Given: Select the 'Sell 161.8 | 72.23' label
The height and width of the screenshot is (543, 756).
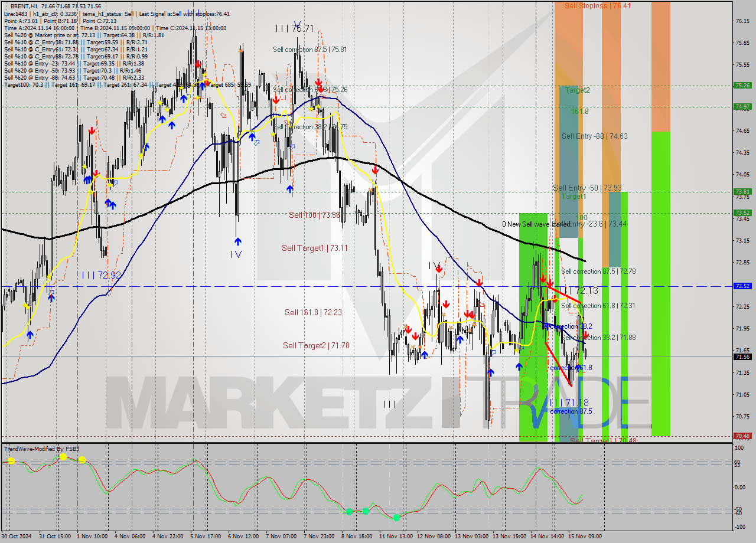Looking at the screenshot, I should [x=313, y=312].
